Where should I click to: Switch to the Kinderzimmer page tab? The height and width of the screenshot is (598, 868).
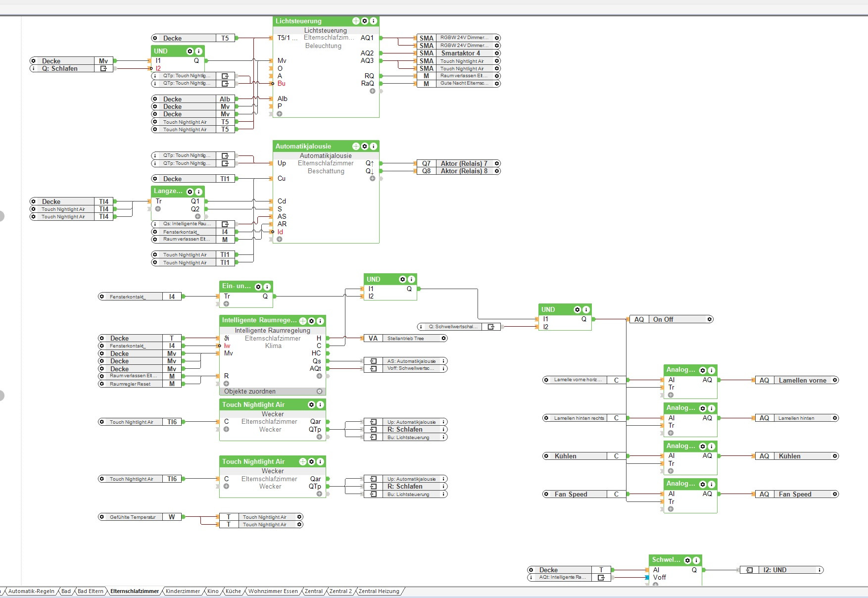tap(183, 591)
